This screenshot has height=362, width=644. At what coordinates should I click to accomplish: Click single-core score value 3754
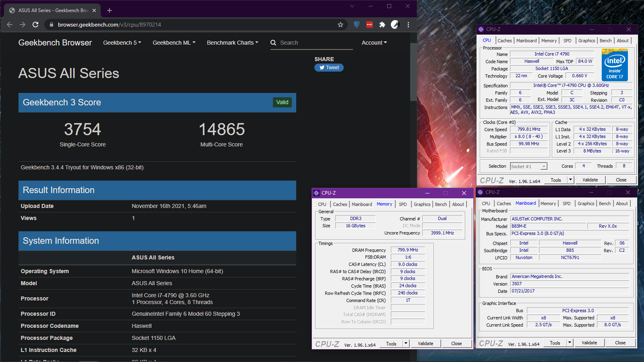[83, 129]
